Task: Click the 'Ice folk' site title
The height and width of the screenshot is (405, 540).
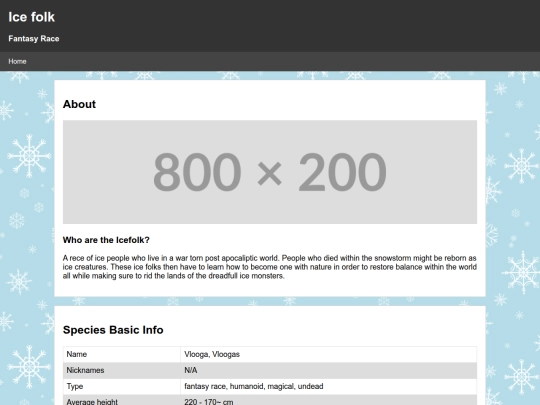Action: point(31,17)
